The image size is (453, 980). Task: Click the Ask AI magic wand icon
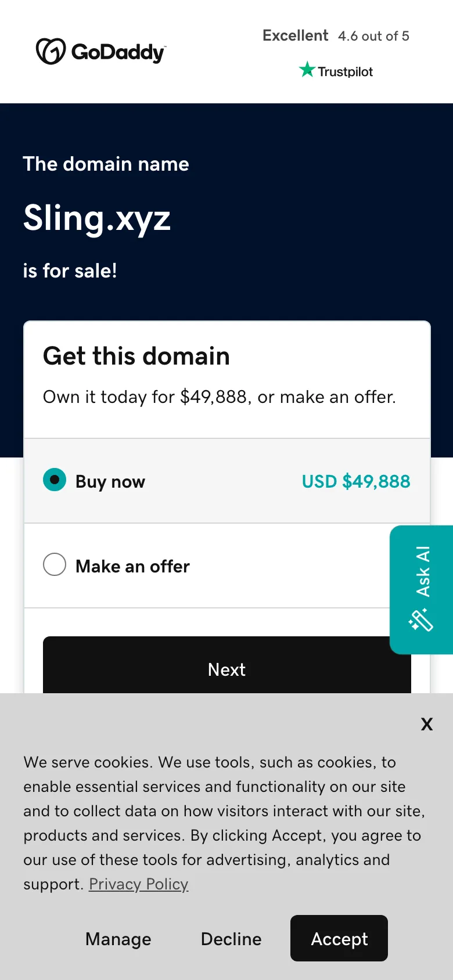[421, 620]
